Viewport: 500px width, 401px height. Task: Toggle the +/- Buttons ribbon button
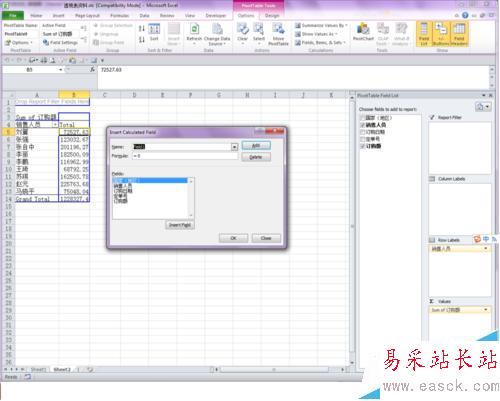pos(441,34)
